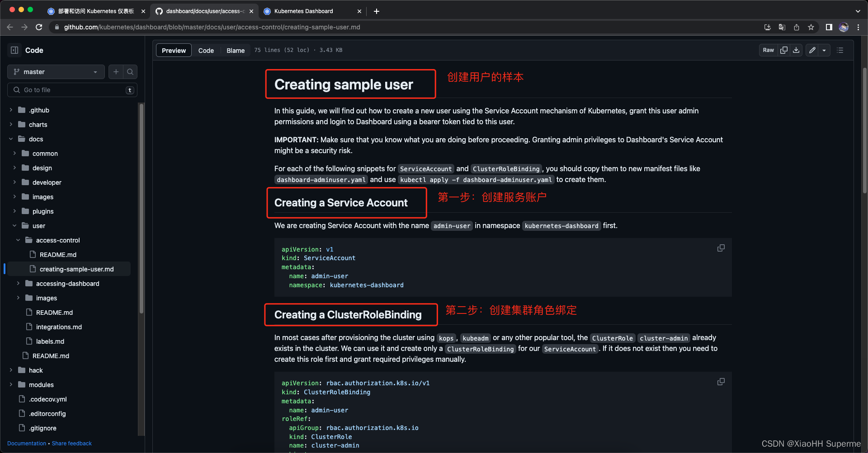Viewport: 868px width, 453px height.
Task: Open the master branch dropdown
Action: click(x=56, y=72)
